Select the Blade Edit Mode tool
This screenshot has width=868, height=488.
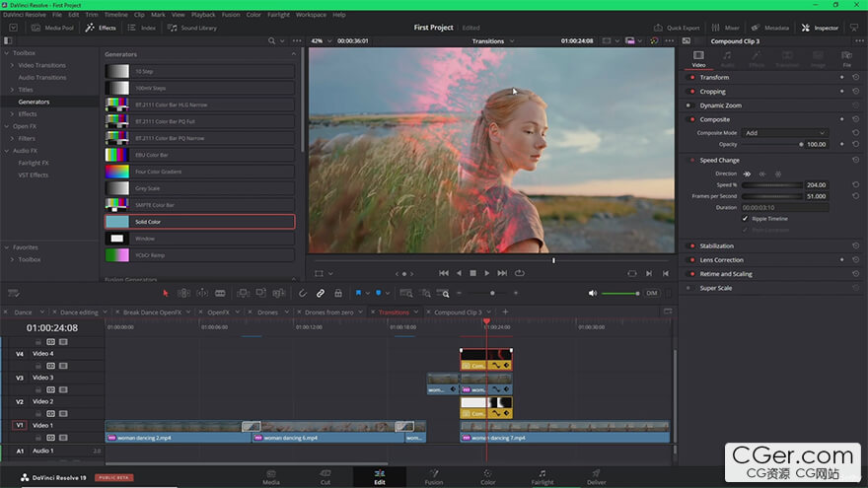tap(220, 293)
